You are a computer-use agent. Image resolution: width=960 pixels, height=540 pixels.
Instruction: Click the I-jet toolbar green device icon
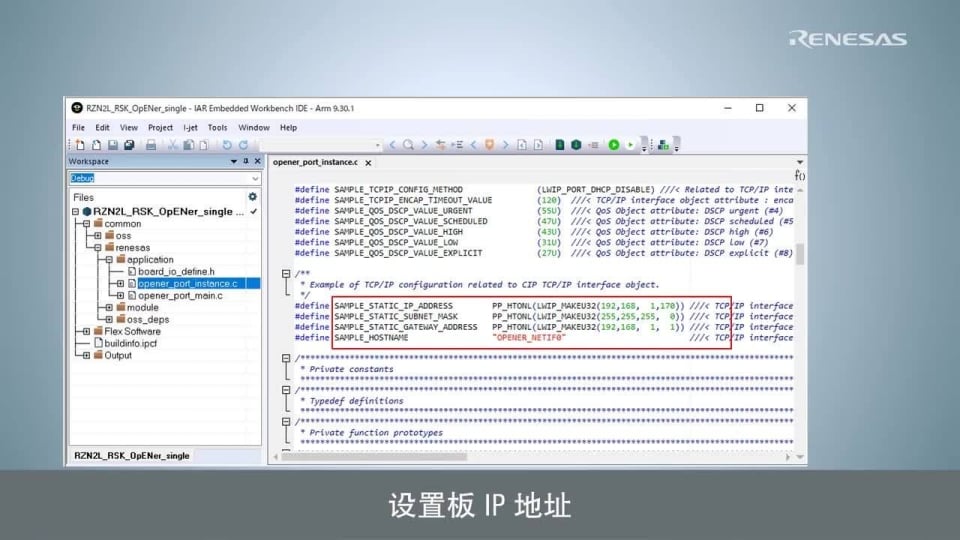(x=663, y=145)
